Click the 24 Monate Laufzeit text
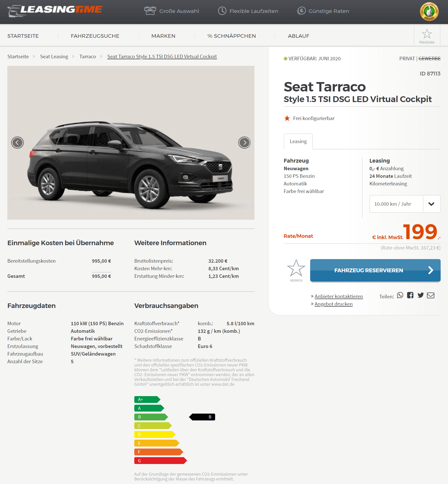The image size is (448, 484). click(390, 176)
